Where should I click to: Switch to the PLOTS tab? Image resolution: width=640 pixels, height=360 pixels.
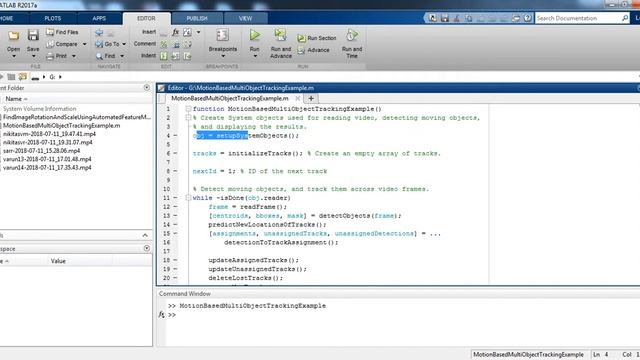click(53, 18)
